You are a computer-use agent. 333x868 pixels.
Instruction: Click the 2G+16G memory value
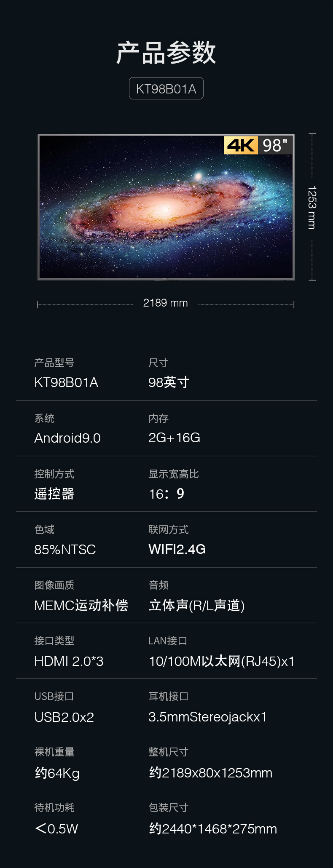[174, 438]
